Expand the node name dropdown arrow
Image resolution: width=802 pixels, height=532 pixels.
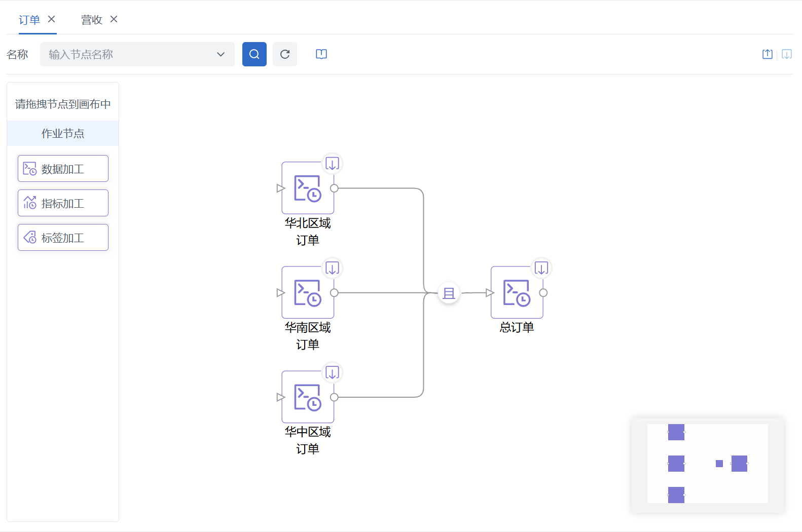pos(221,54)
